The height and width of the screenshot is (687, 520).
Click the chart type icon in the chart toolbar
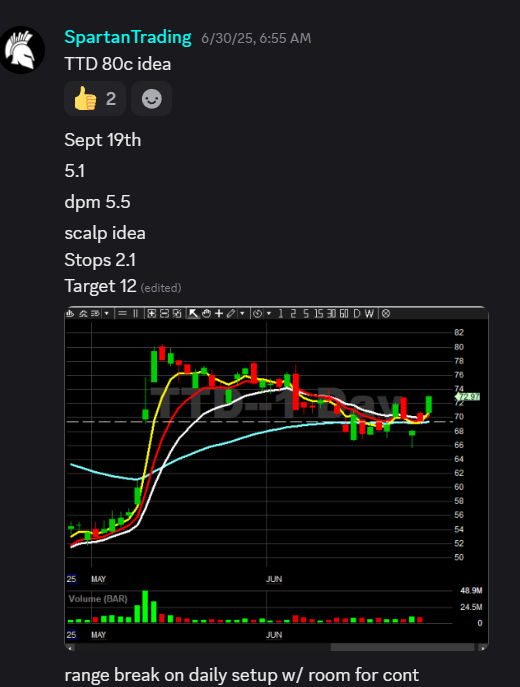[x=70, y=314]
